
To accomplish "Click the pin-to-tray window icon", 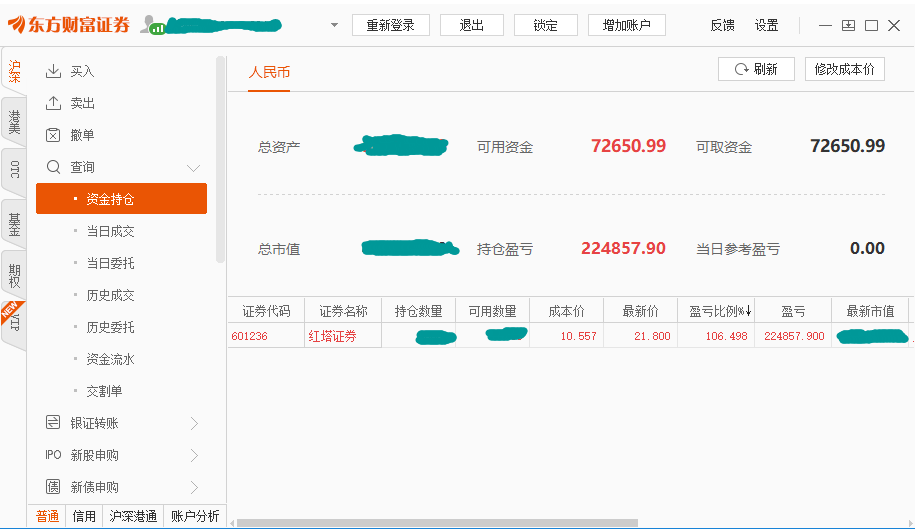I will tap(848, 25).
